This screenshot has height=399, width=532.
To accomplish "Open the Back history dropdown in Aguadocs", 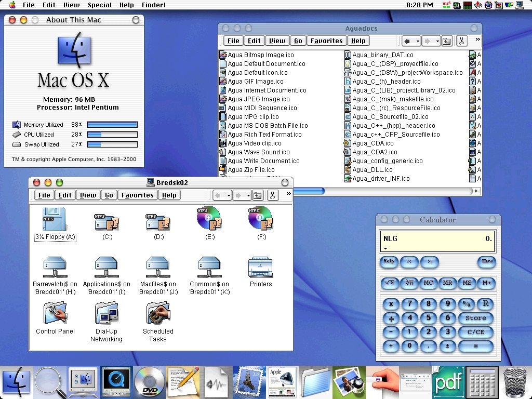I will point(417,41).
